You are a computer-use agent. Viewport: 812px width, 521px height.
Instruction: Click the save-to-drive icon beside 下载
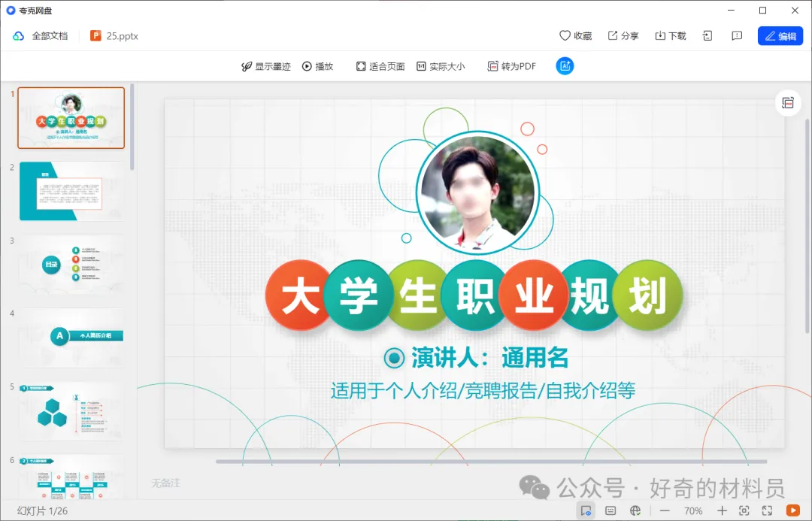(x=707, y=36)
